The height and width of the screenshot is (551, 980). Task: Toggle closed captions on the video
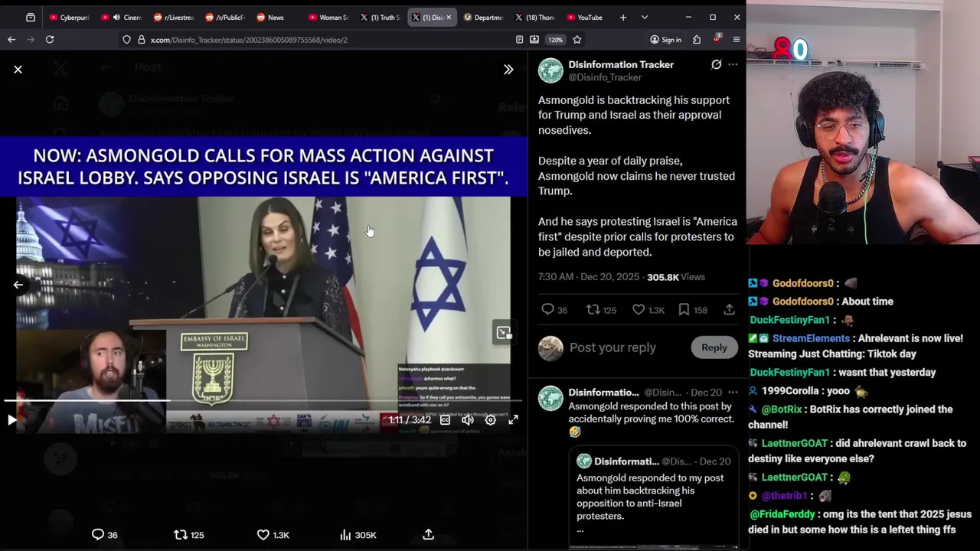coord(445,419)
